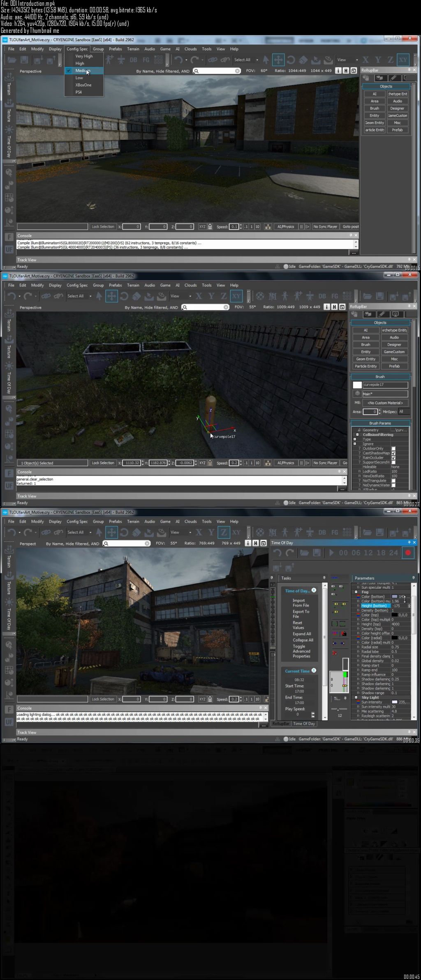Toggle the 'i' info button in top frame viewport header
This screenshot has height=980, width=421.
(338, 71)
